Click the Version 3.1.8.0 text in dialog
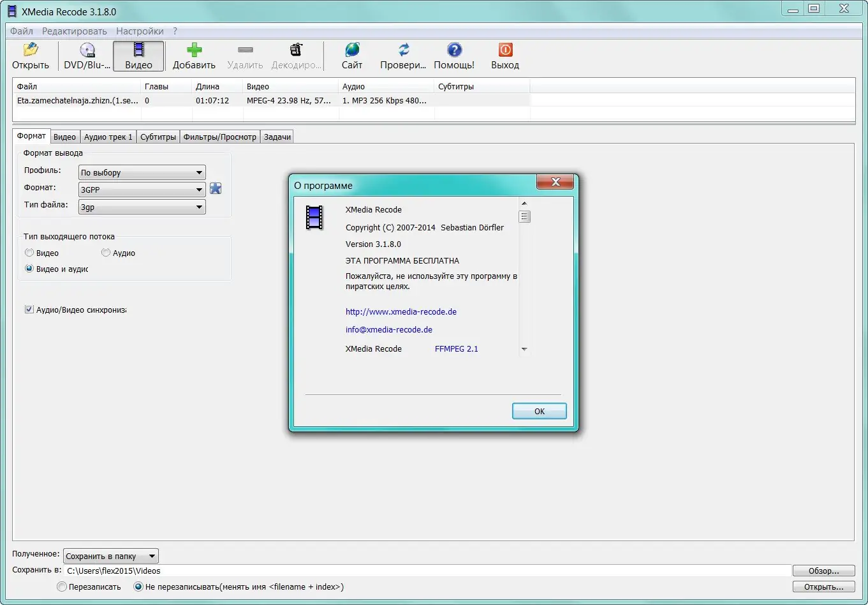The width and height of the screenshot is (868, 605). pyautogui.click(x=373, y=244)
